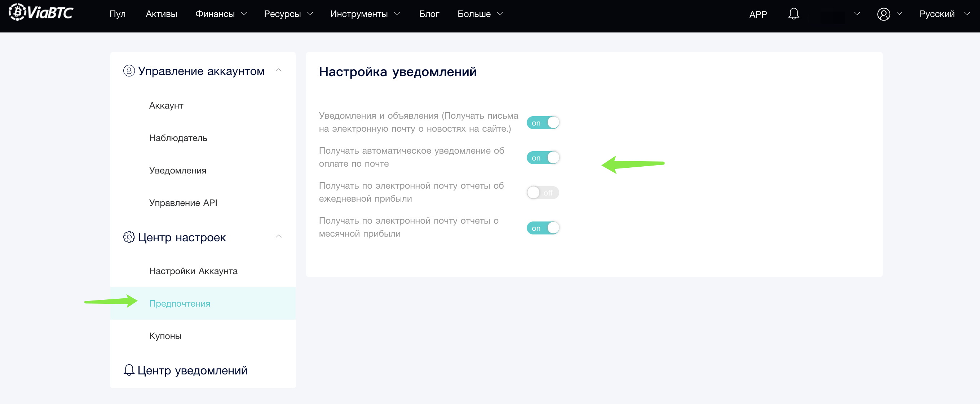This screenshot has height=404, width=980.
Task: Click the notification center bell icon
Action: click(129, 370)
